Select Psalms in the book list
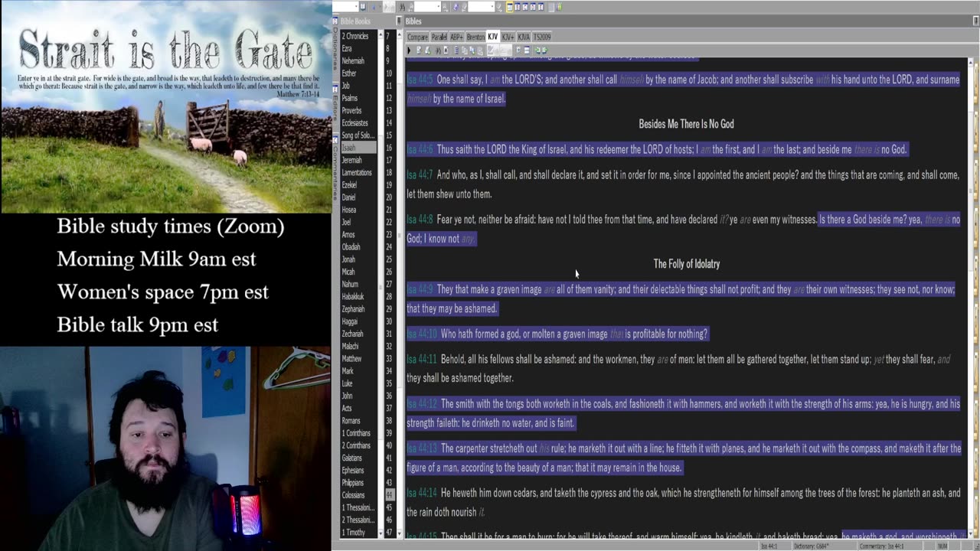The image size is (980, 551). click(x=350, y=98)
